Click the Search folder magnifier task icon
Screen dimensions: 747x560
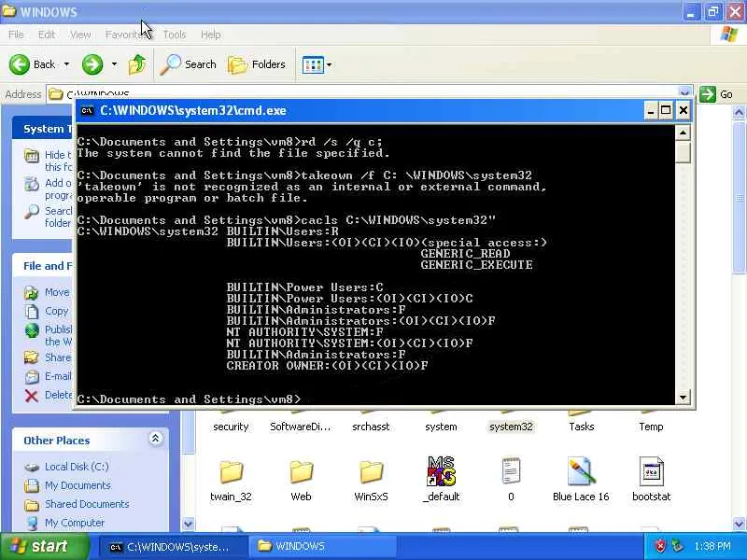32,212
